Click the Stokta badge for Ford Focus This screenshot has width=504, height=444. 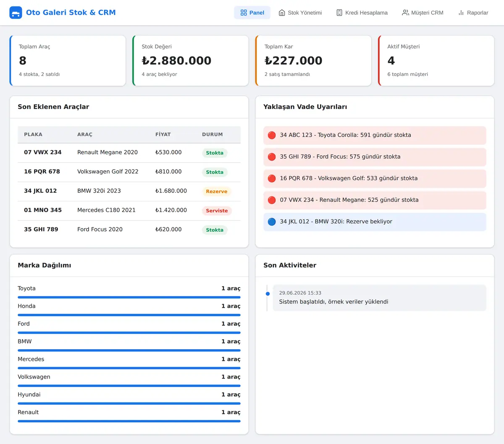(x=215, y=230)
